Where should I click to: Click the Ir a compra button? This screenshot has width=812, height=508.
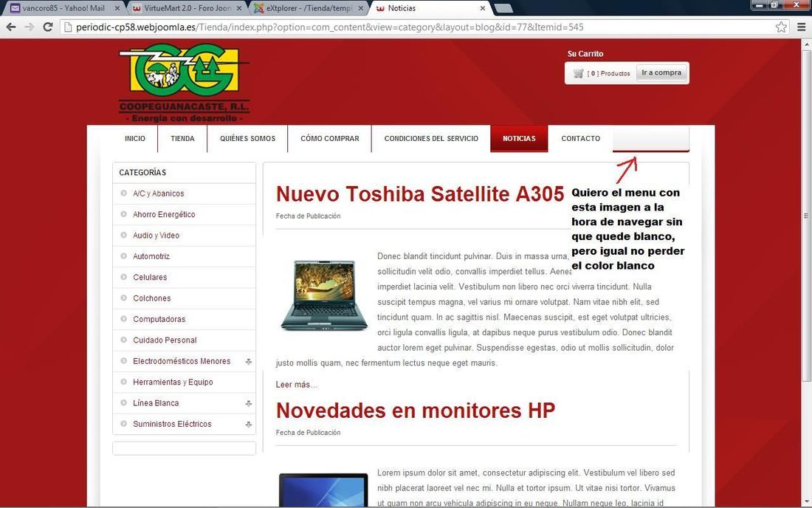click(x=661, y=72)
